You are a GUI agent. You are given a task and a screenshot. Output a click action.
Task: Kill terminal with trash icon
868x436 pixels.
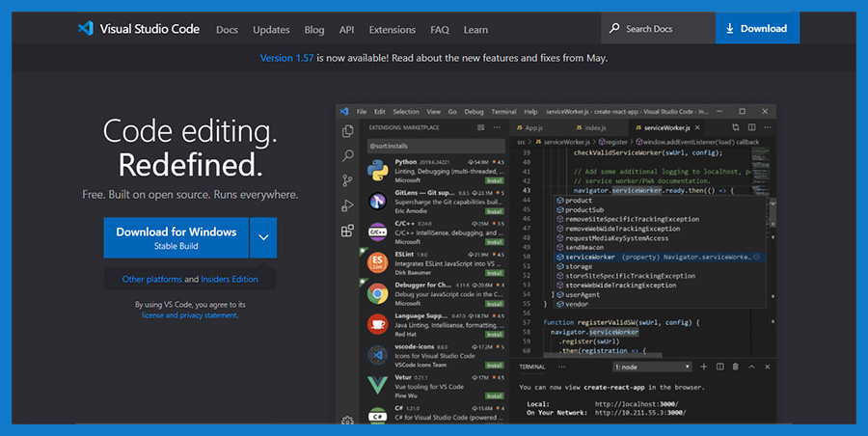(736, 367)
